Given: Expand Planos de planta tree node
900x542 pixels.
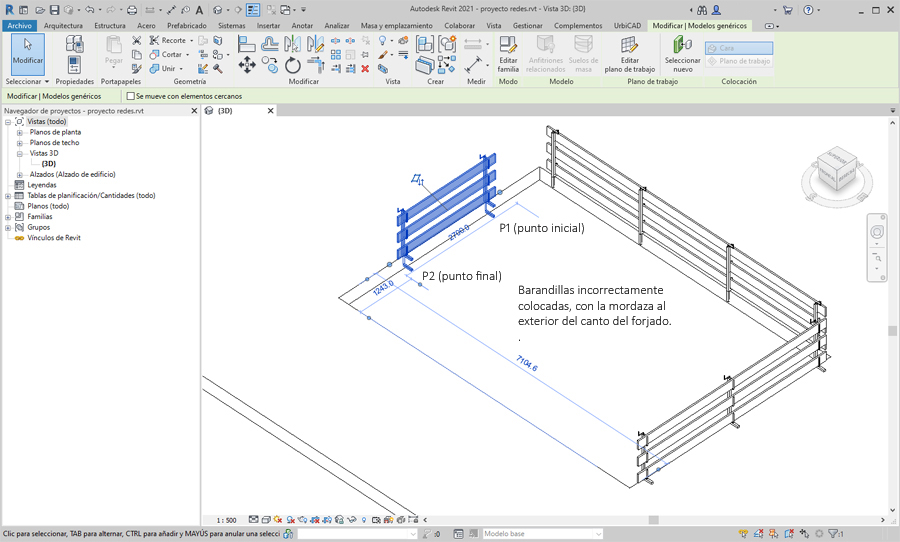Looking at the screenshot, I should click(x=20, y=132).
